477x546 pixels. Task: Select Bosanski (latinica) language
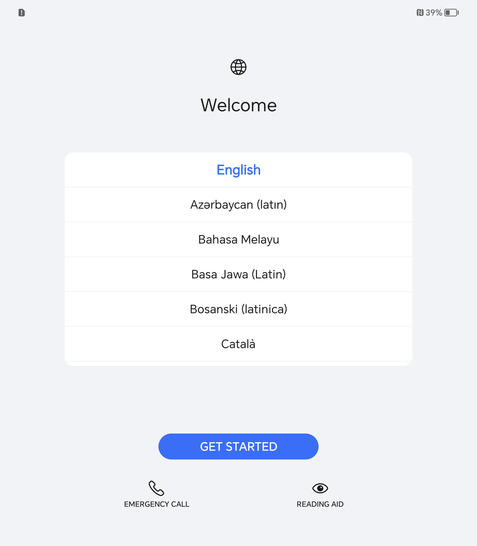(238, 309)
